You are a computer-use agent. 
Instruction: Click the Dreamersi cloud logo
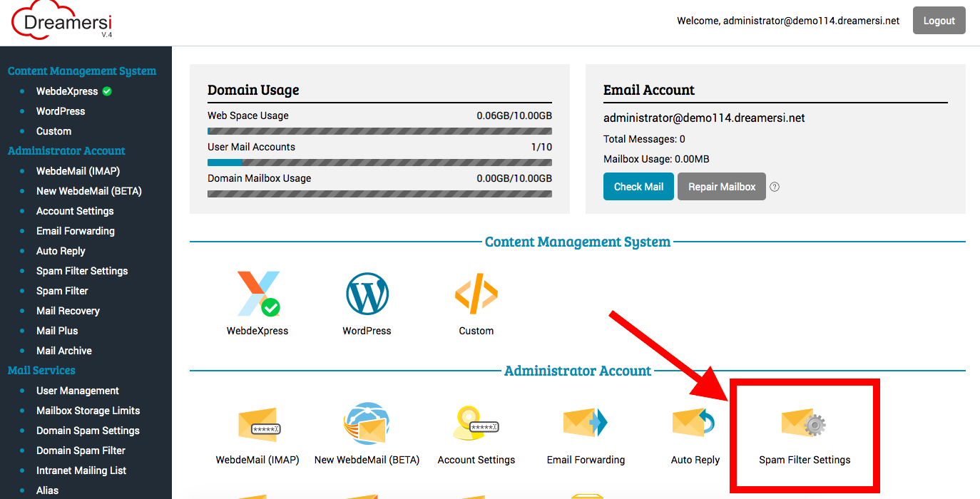coord(62,20)
